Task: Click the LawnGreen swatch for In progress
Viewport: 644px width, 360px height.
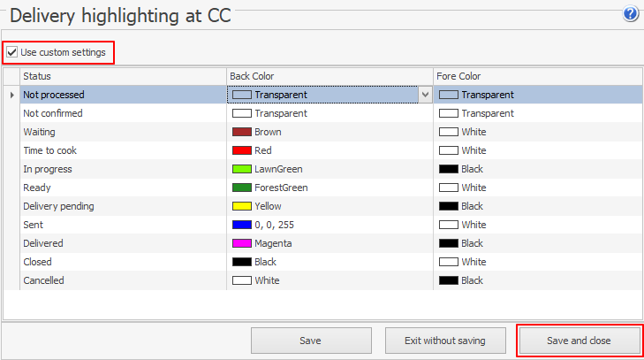Action: point(242,169)
